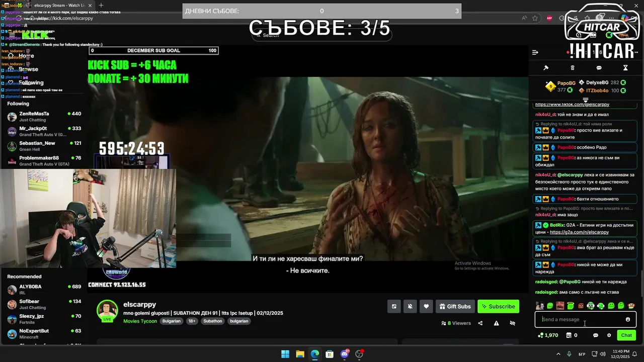644x362 pixels.
Task: Select the 18+ tag
Action: [192, 321]
